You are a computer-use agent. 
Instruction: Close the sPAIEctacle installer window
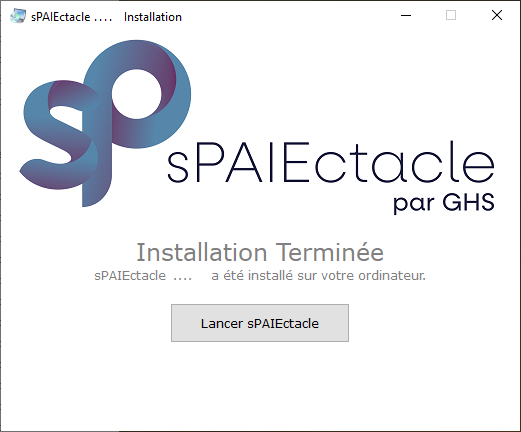[x=497, y=15]
